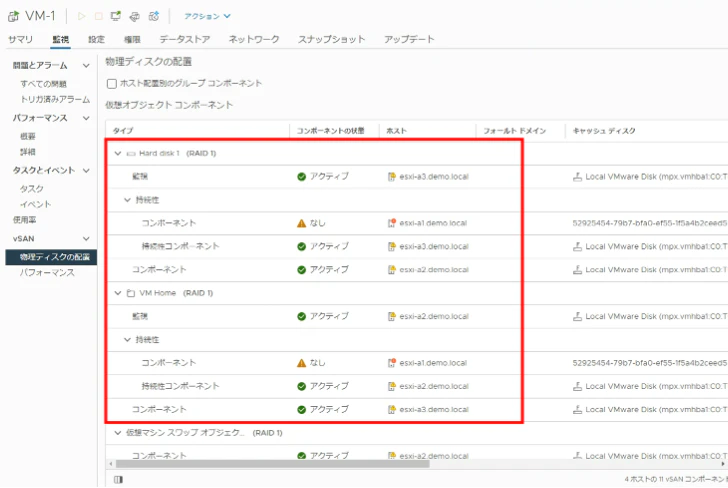
Task: Click warning triangle in Hard disk 1 なし row
Action: point(301,223)
